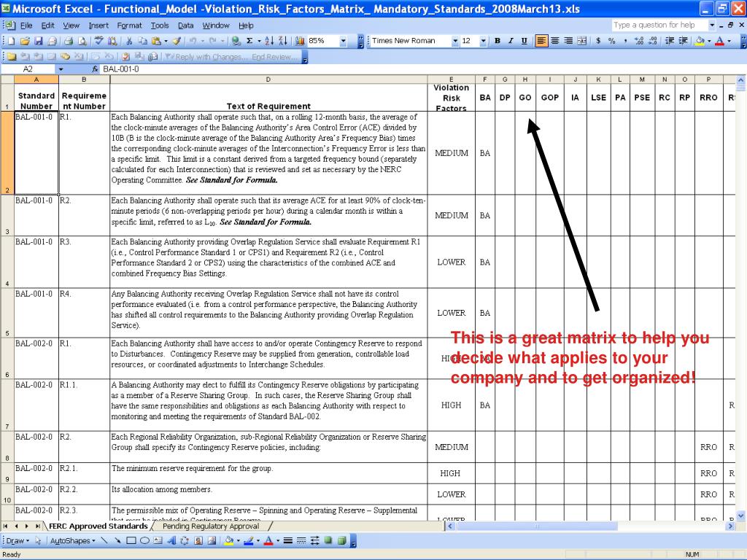Select the Format Painter brush icon
Screen dimensions: 747x560
coord(177,42)
